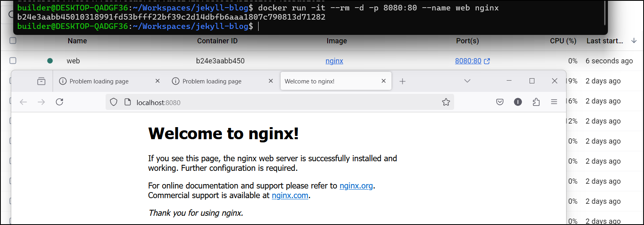Close the second Problem loading page tab

[271, 81]
